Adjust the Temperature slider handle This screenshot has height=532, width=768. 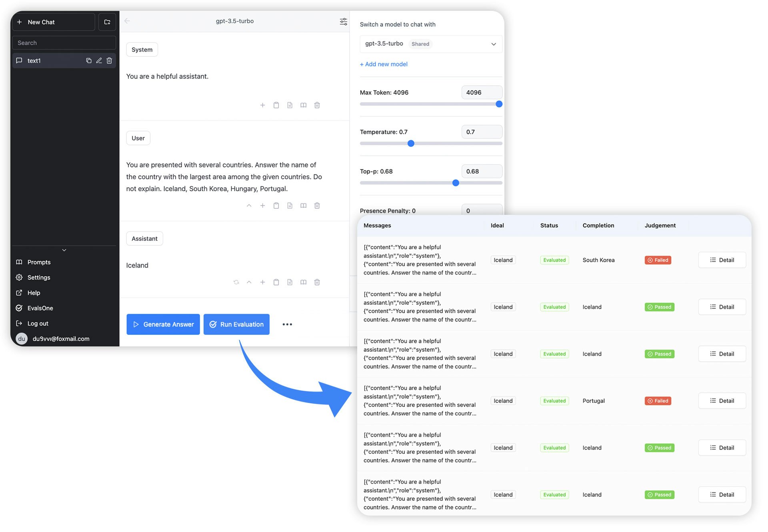coord(411,144)
